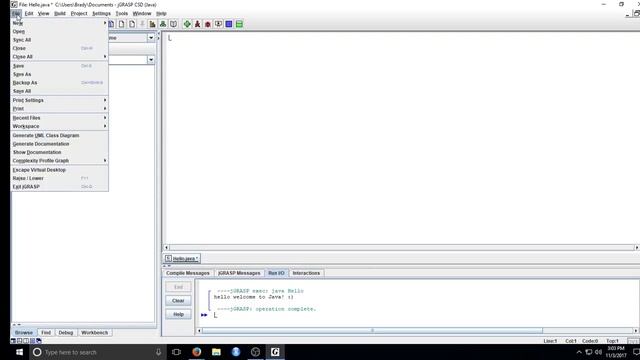Click the microphone icon in the search box
The image size is (640, 360).
(x=158, y=352)
